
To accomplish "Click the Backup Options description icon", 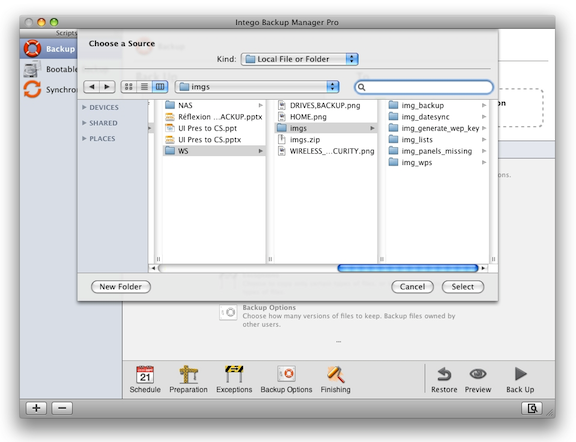I will click(x=228, y=313).
